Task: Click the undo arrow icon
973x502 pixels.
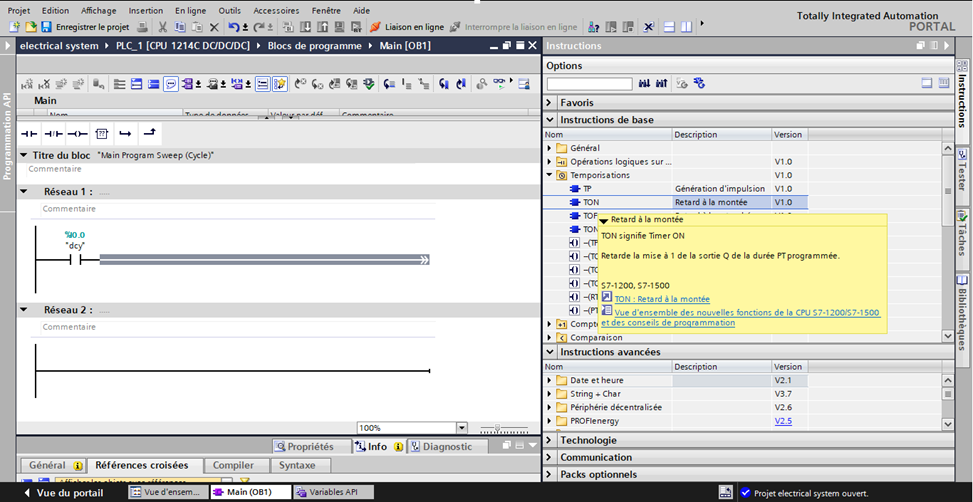Action: tap(233, 27)
